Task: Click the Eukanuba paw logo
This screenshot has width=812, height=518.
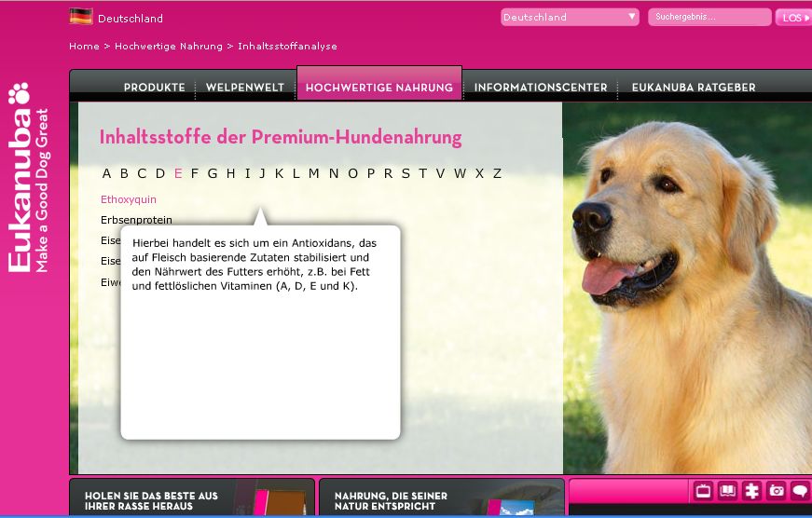Action: click(20, 93)
